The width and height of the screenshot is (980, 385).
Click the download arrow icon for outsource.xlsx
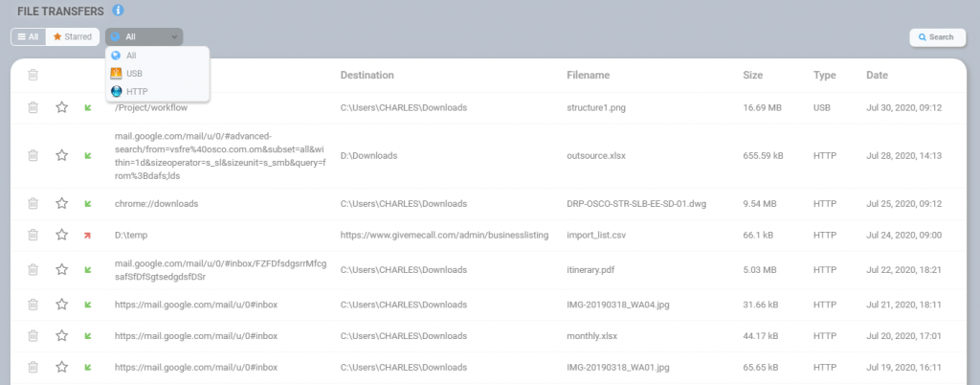pos(88,155)
